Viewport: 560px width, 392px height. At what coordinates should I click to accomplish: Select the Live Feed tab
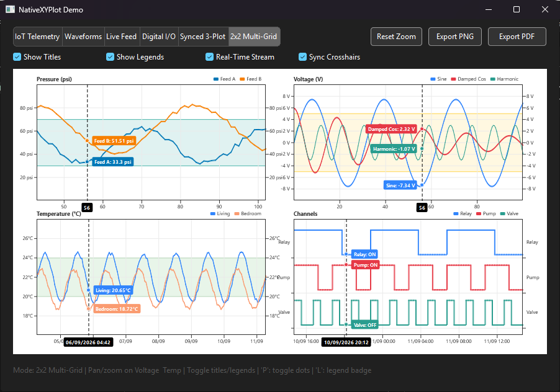click(122, 37)
